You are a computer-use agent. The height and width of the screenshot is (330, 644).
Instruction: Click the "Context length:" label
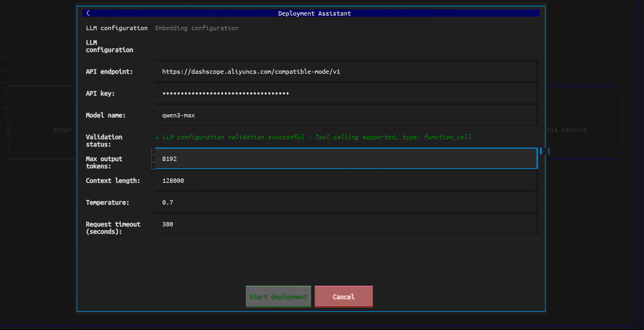point(113,181)
